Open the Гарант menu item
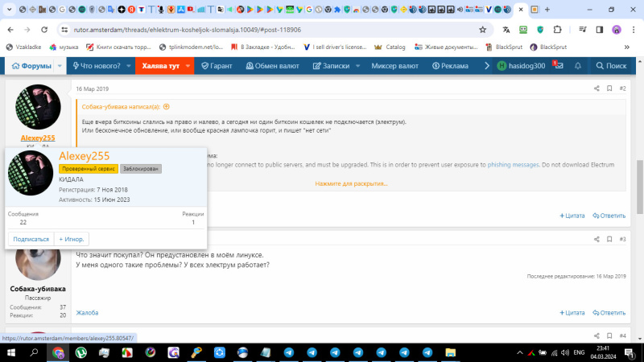Screen dimensions: 644x362 click(217, 66)
